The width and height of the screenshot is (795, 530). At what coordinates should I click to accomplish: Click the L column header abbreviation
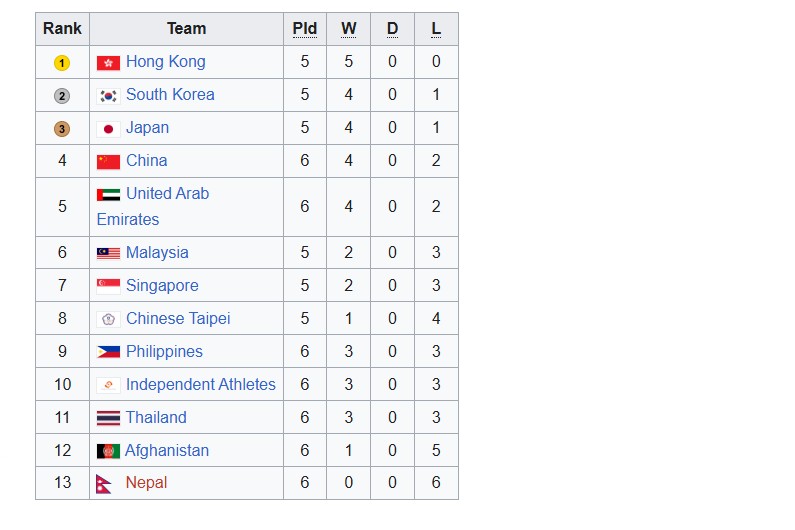(x=436, y=28)
